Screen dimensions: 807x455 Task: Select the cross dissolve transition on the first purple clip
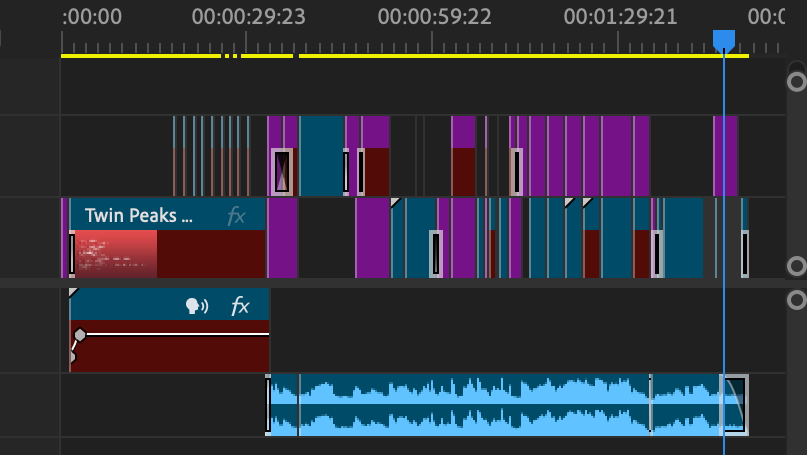[x=282, y=172]
